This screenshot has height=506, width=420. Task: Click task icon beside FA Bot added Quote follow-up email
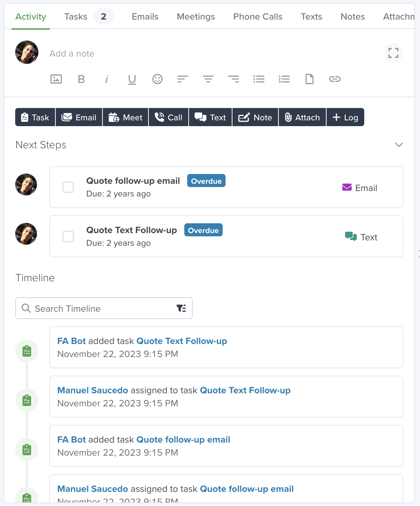coord(27,449)
